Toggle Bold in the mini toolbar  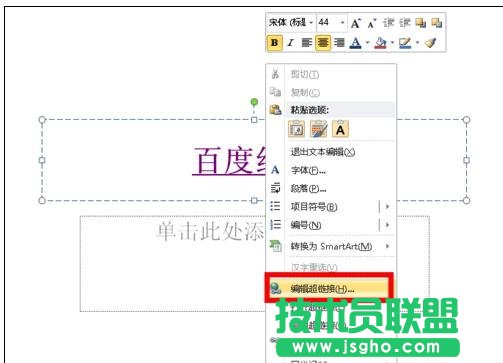(x=274, y=43)
